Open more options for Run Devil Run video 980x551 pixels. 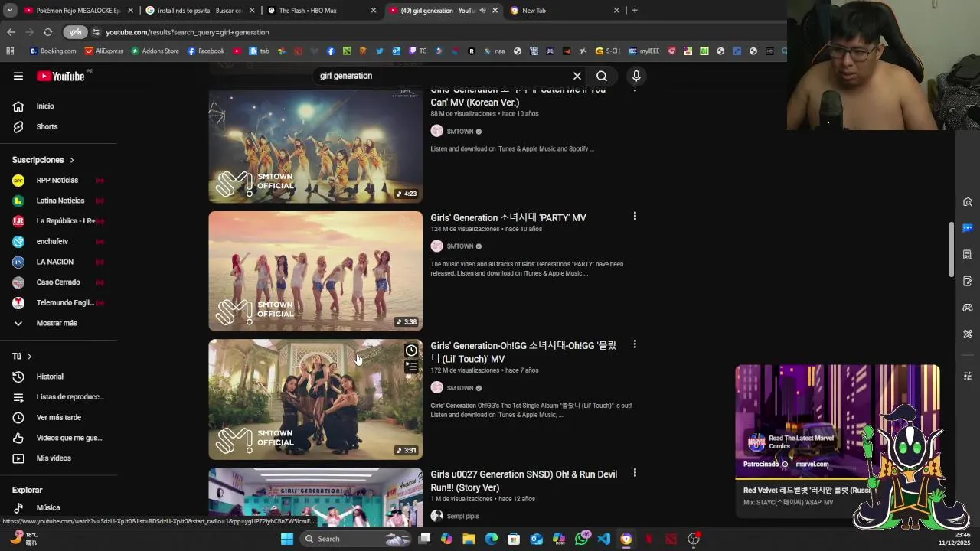coord(635,474)
